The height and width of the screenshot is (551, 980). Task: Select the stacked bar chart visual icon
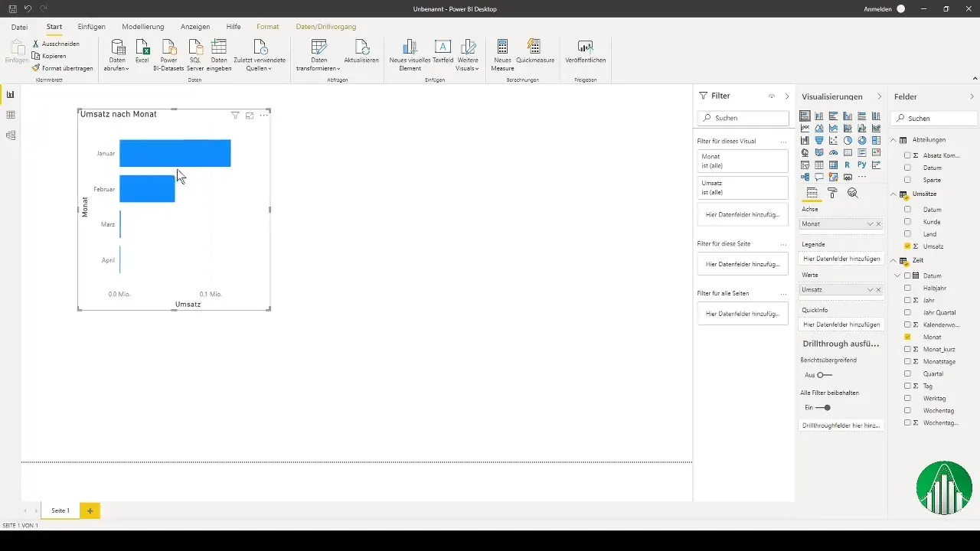[x=805, y=116]
